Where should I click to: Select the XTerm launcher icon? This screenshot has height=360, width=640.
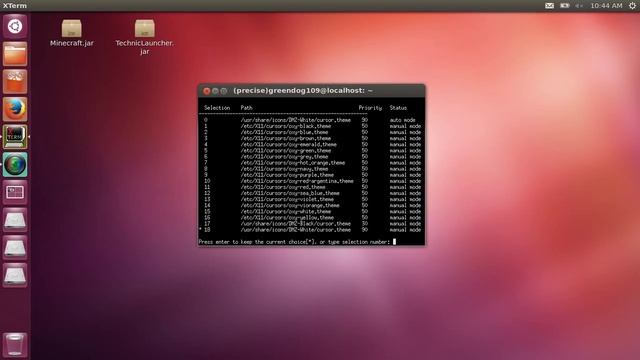(x=15, y=137)
